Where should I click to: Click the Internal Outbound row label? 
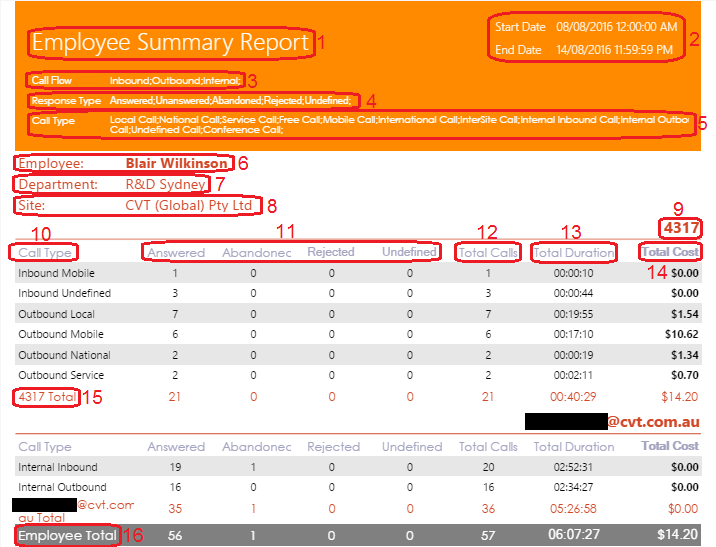(62, 487)
